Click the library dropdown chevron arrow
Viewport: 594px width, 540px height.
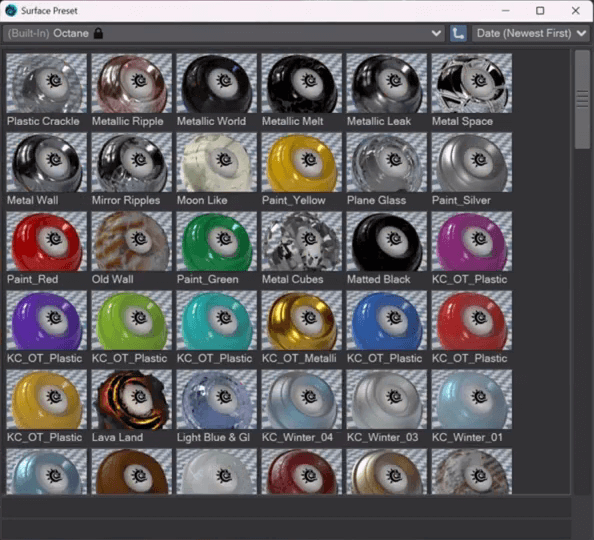coord(436,33)
